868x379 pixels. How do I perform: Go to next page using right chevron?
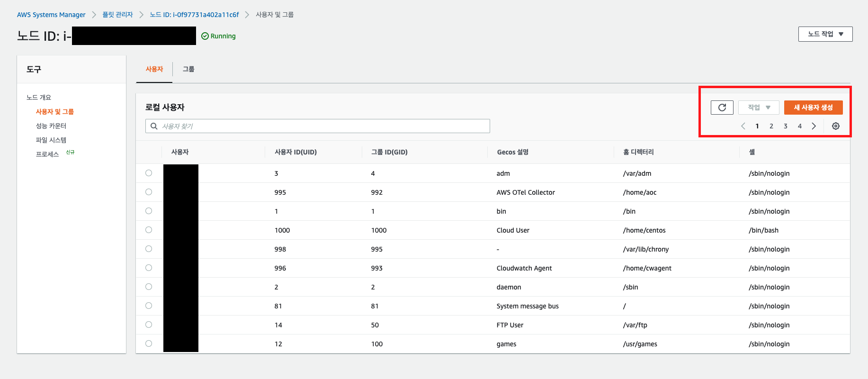point(814,126)
